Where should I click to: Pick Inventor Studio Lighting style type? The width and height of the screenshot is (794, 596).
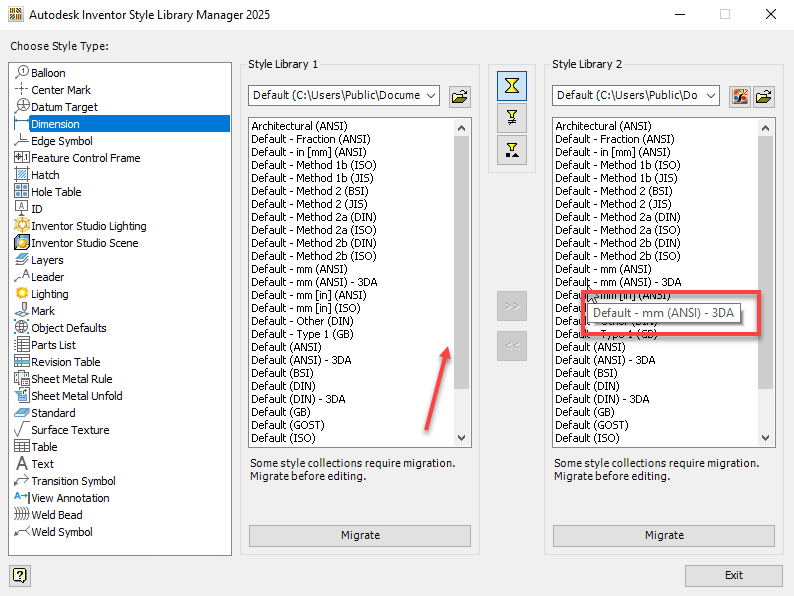(88, 226)
